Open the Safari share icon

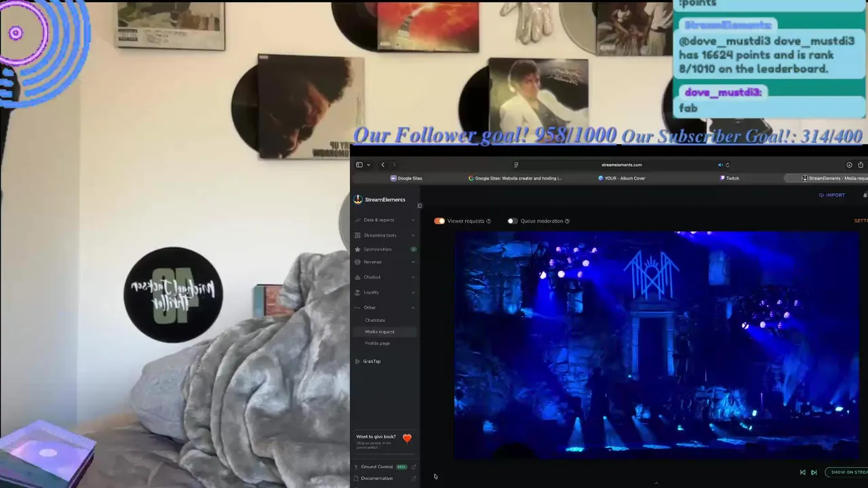click(x=861, y=165)
